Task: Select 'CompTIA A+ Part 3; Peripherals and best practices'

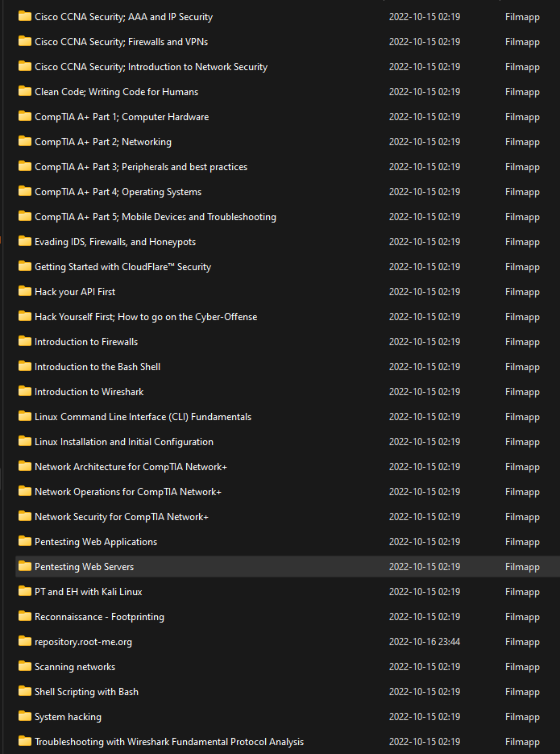Action: (141, 167)
